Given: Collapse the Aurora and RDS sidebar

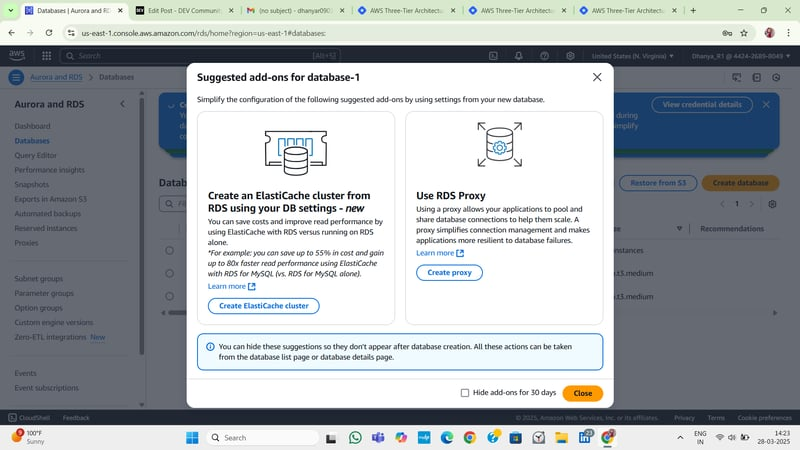Looking at the screenshot, I should (122, 104).
